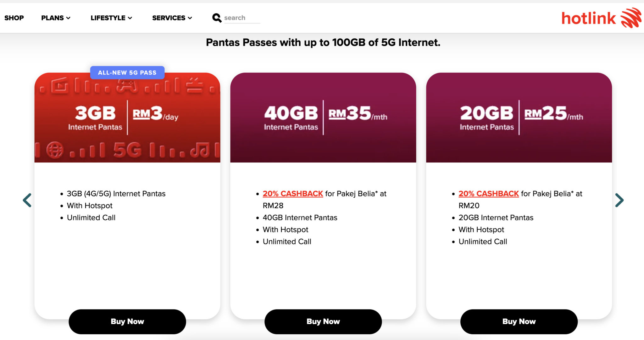Viewport: 644px width, 340px height.
Task: Buy the 3GB RM3/day pass
Action: tap(127, 321)
